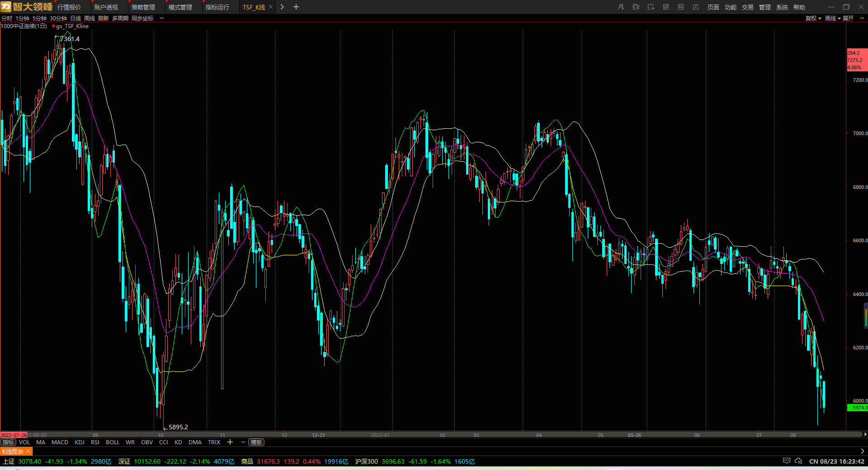Click the four-square grid layout icon
This screenshot has height=470, width=868.
pos(666,7)
